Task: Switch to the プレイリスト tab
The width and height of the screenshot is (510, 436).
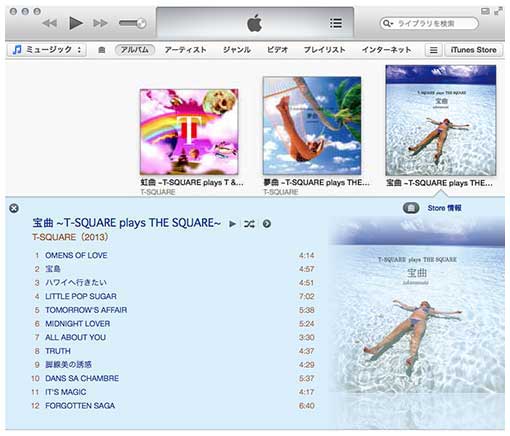Action: (x=324, y=50)
